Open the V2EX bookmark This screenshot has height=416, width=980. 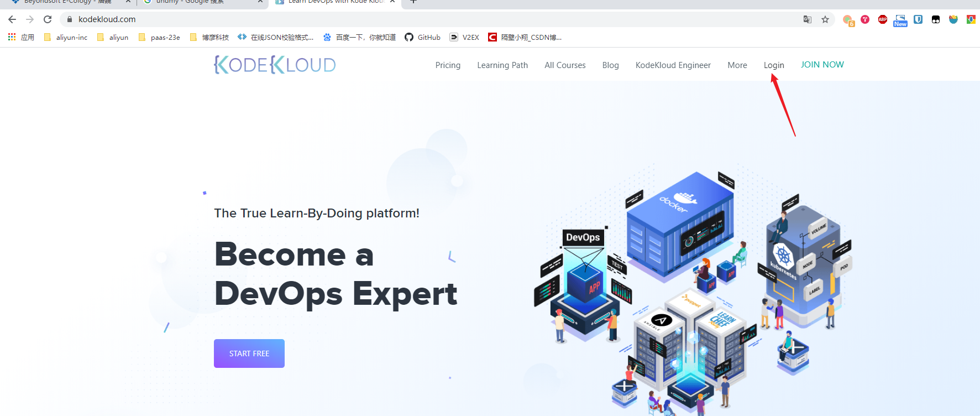[x=464, y=37]
